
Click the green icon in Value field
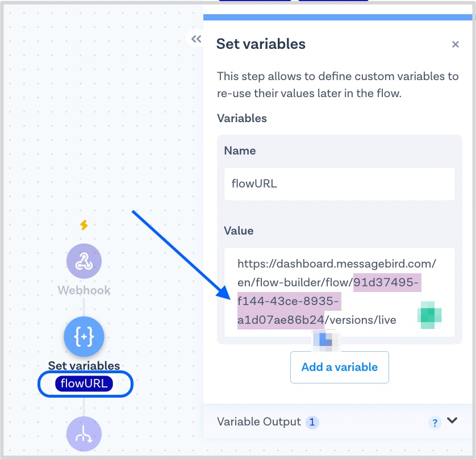[x=430, y=315]
